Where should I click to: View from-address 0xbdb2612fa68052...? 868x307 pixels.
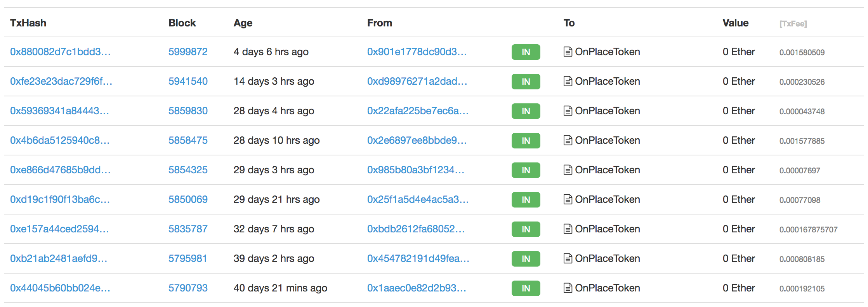coord(416,229)
